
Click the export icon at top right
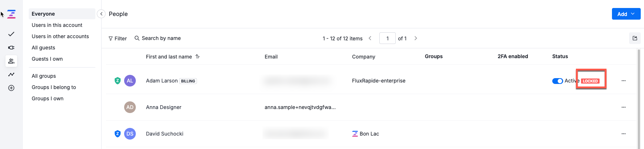(635, 38)
